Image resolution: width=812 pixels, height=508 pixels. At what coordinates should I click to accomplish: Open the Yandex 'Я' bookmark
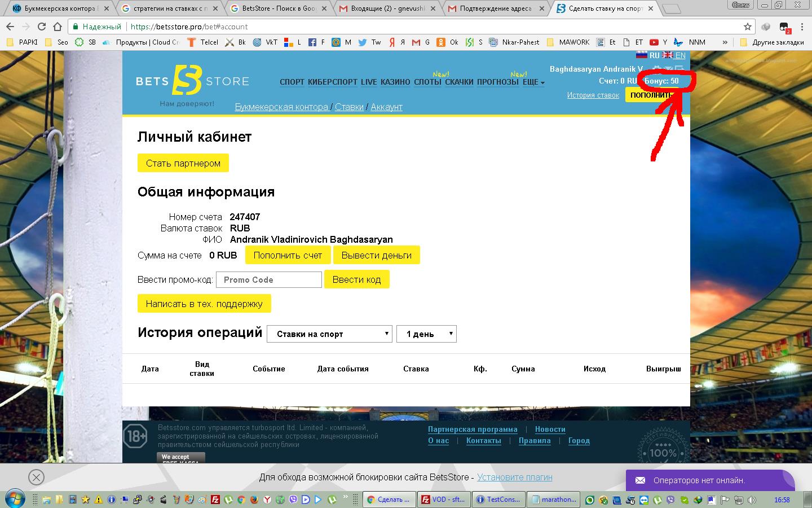(x=397, y=42)
